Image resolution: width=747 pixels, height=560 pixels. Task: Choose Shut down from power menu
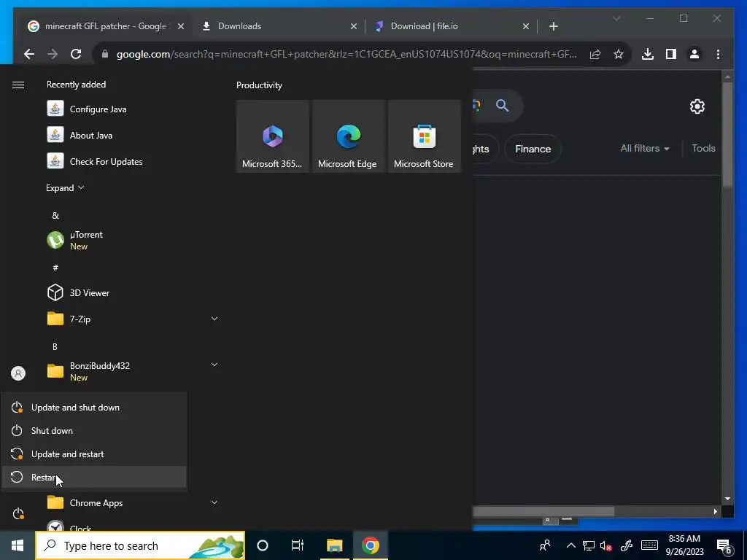click(94, 430)
